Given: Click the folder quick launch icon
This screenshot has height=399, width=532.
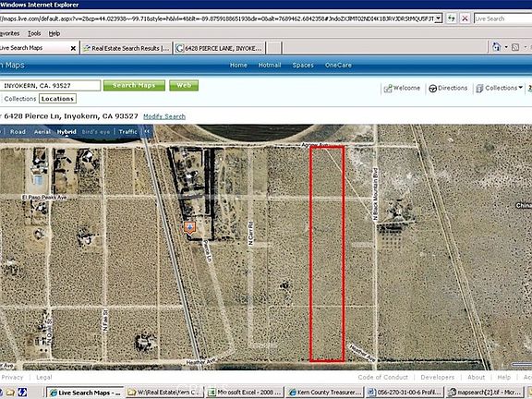Looking at the screenshot, I should 10,393.
